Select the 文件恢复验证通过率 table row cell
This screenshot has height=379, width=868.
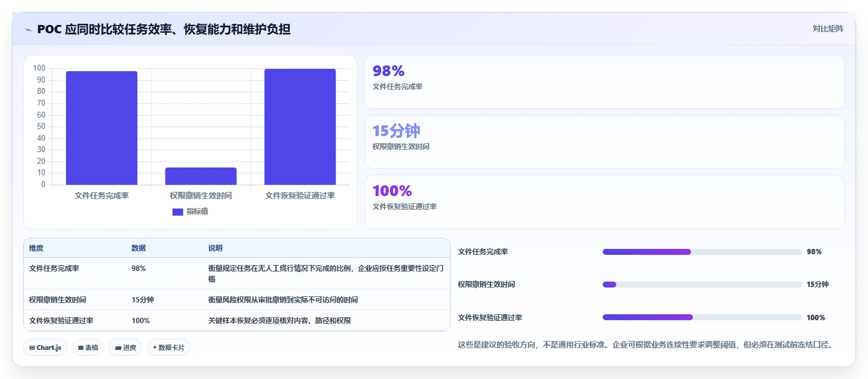pyautogui.click(x=61, y=321)
